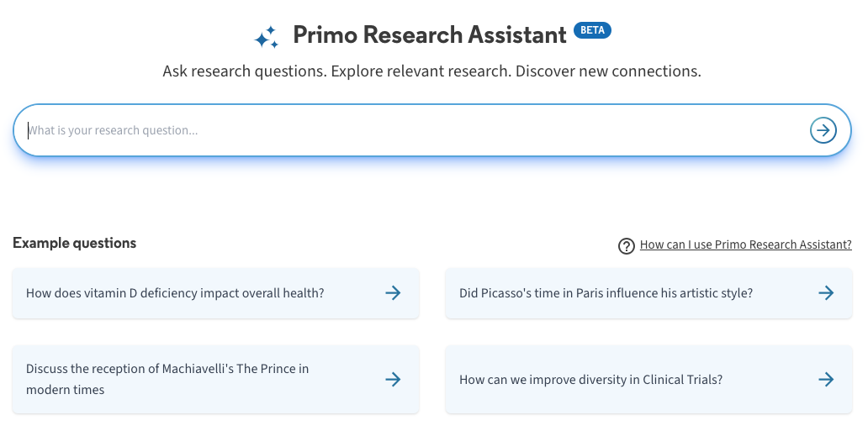Submit the research question with arrow button
Screen dimensions: 868x431
tap(823, 130)
